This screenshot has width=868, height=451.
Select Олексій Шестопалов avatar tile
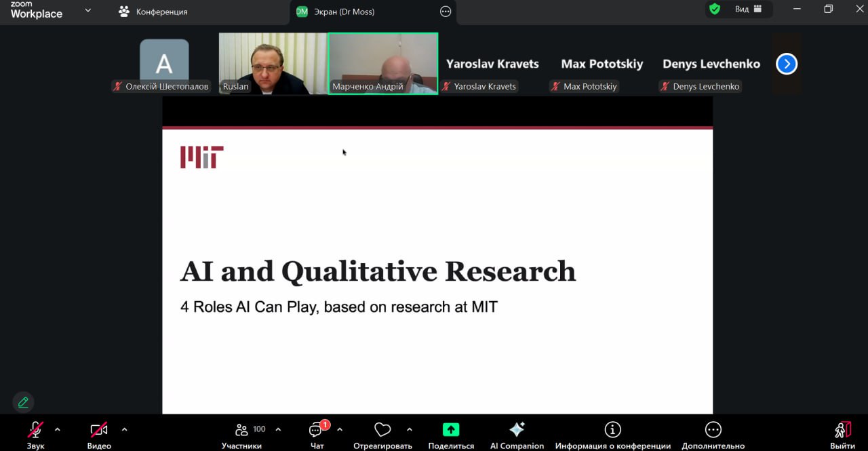(164, 63)
